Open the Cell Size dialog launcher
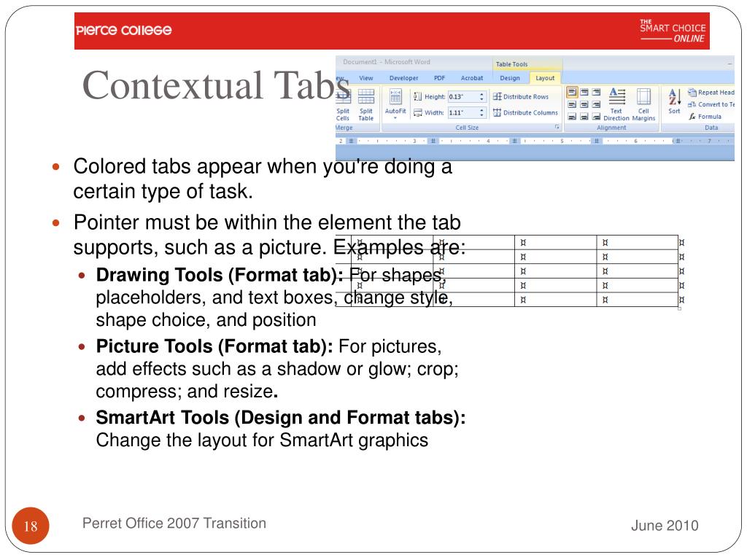This screenshot has width=747, height=560. (x=557, y=127)
